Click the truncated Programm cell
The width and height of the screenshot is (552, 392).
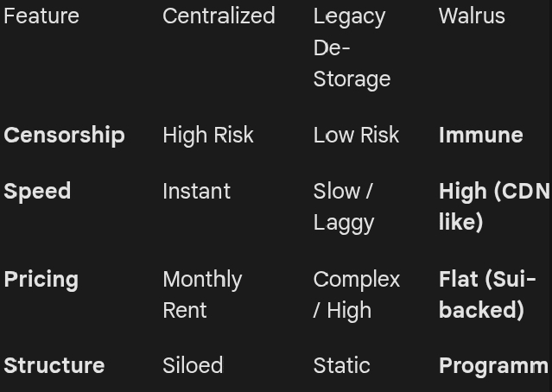pyautogui.click(x=493, y=366)
